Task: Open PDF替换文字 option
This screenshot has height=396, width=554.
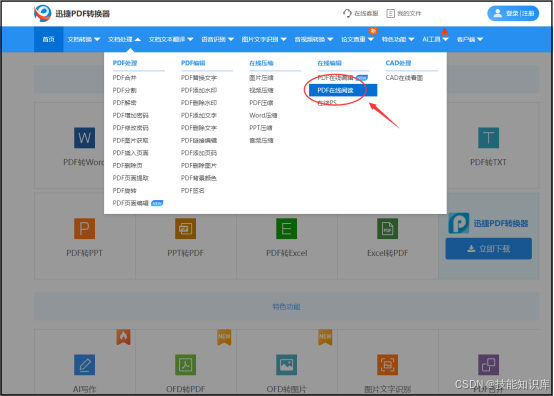Action: pyautogui.click(x=199, y=78)
